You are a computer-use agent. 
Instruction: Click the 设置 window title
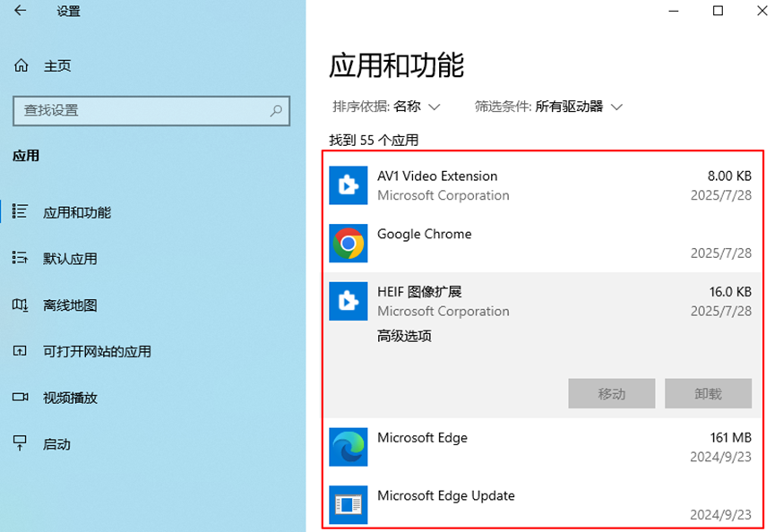point(69,11)
